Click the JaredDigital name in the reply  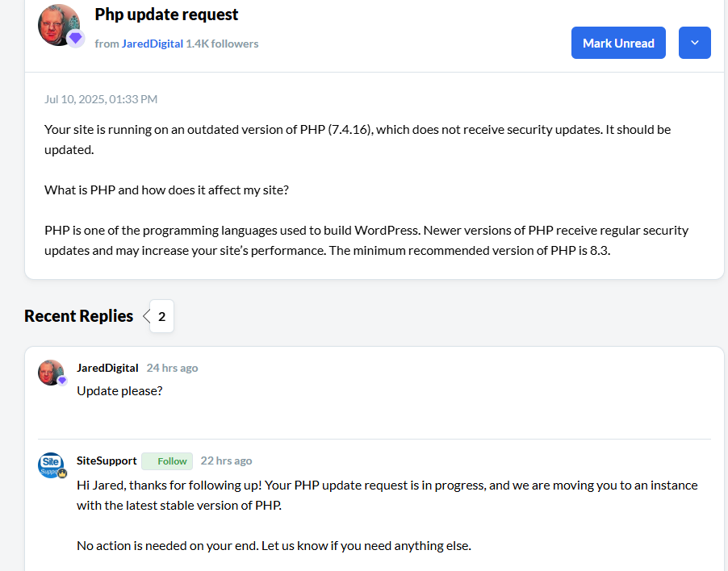click(107, 368)
